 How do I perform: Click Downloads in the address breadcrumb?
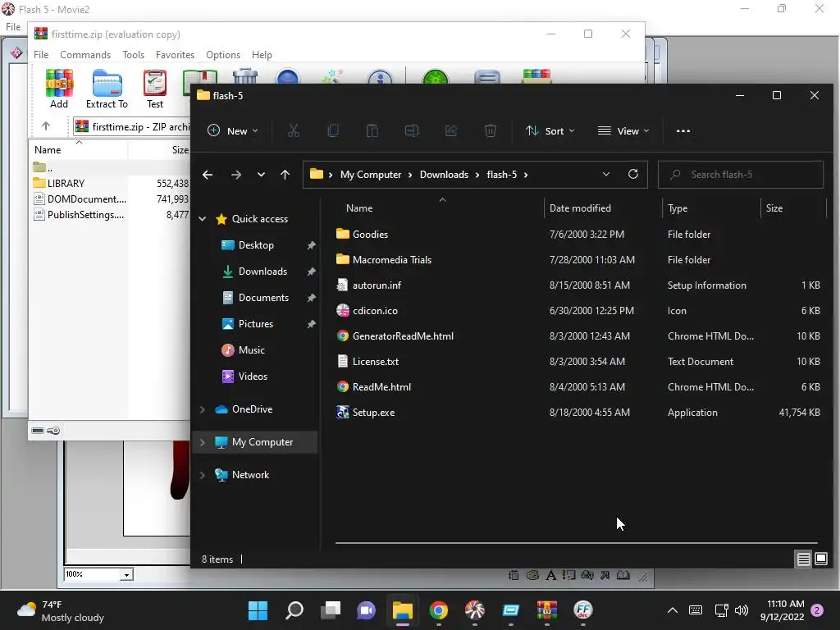(444, 175)
